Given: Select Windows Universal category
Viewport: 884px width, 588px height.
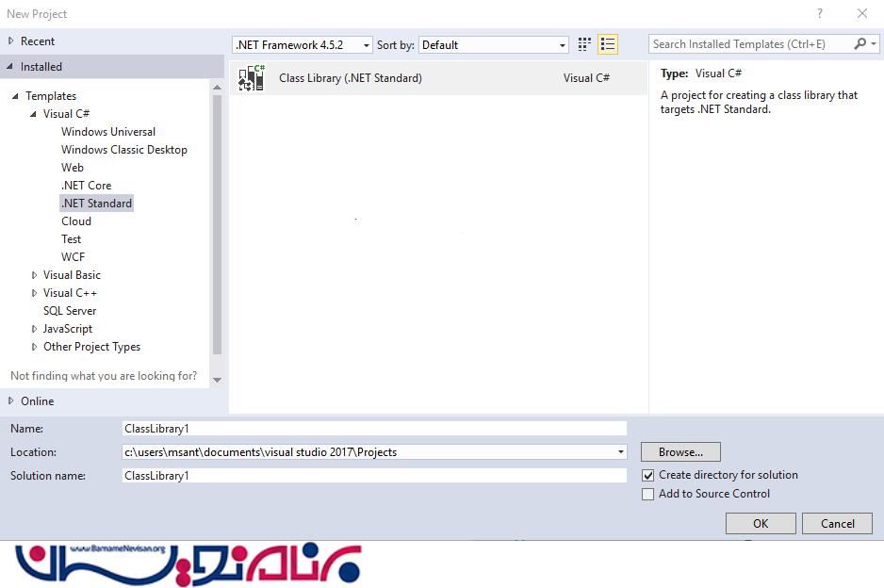Looking at the screenshot, I should pyautogui.click(x=108, y=132).
